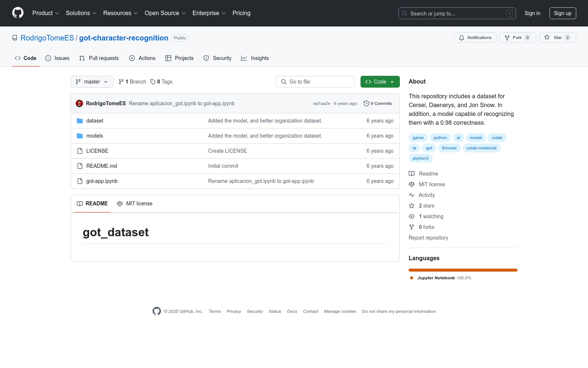Fork this repository
Screen dimensions: 588x368
(518, 38)
